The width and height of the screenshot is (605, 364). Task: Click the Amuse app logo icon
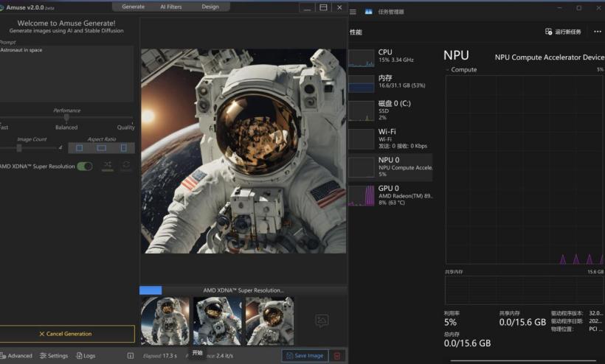coord(1,7)
